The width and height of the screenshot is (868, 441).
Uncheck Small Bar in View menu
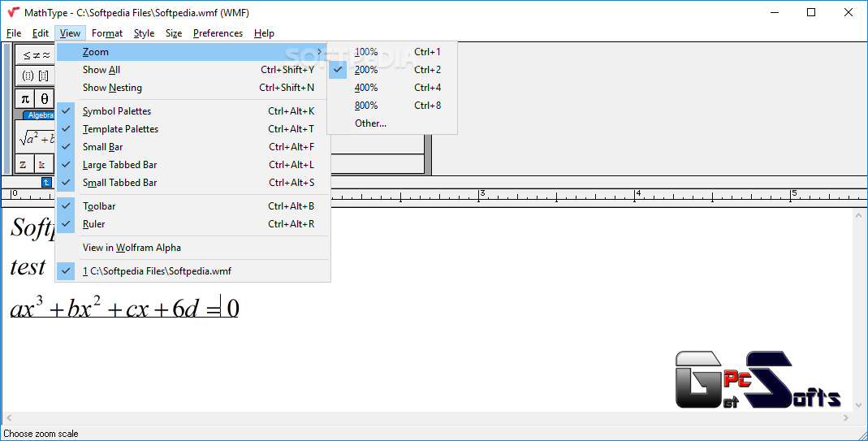click(x=194, y=147)
